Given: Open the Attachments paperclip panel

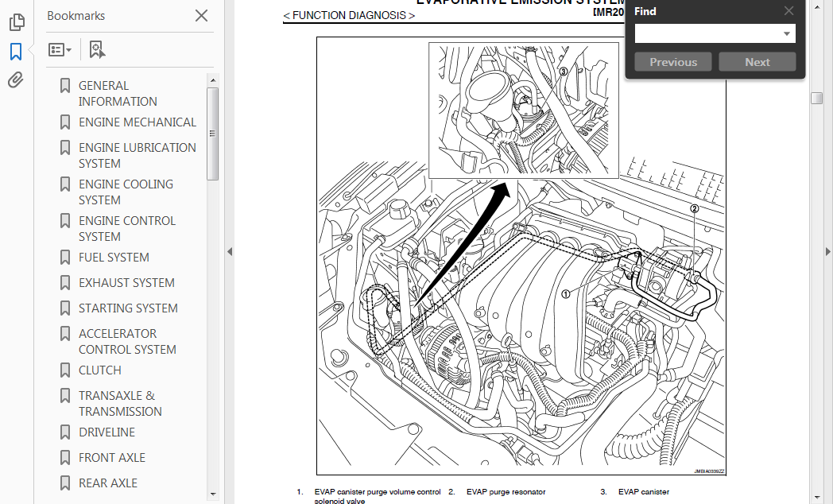Looking at the screenshot, I should point(16,79).
